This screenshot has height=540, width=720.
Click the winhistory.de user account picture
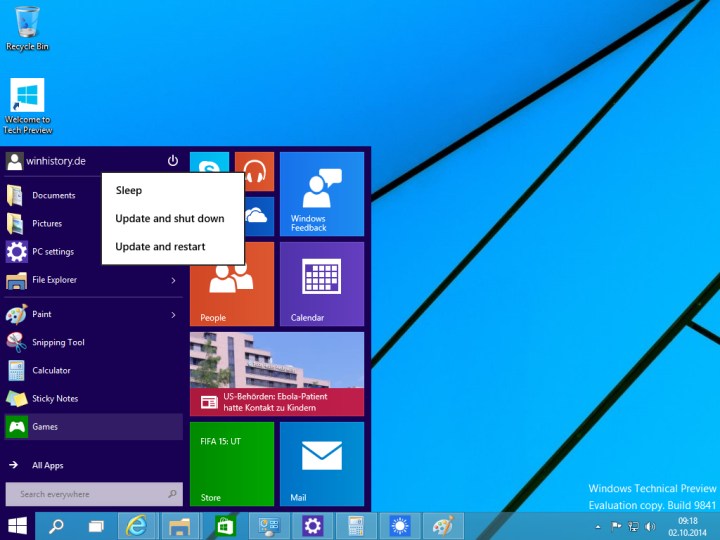(15, 161)
